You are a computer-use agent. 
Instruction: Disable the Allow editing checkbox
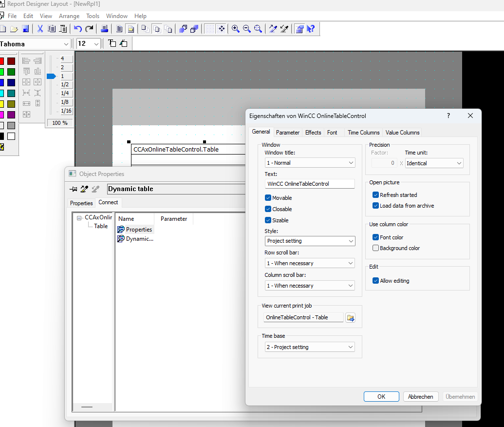coord(375,281)
